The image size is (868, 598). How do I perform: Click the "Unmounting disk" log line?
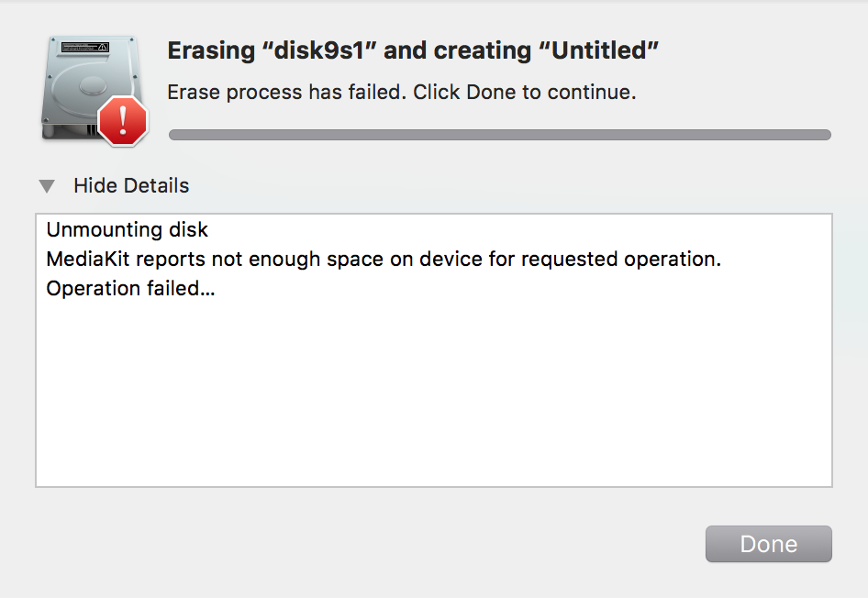tap(127, 229)
